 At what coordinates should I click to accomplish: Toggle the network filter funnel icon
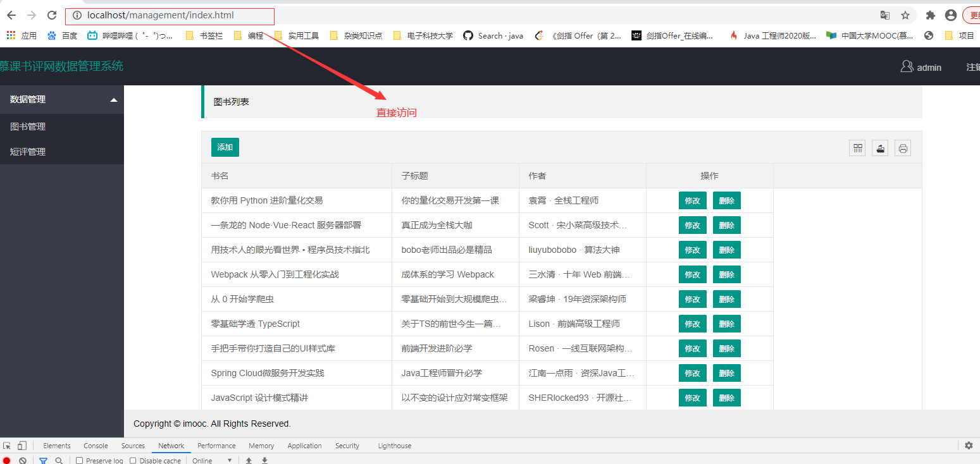tap(43, 461)
